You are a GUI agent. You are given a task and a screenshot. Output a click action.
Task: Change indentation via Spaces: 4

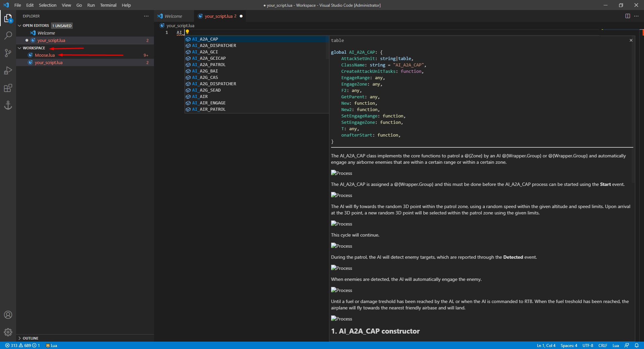tap(569, 345)
